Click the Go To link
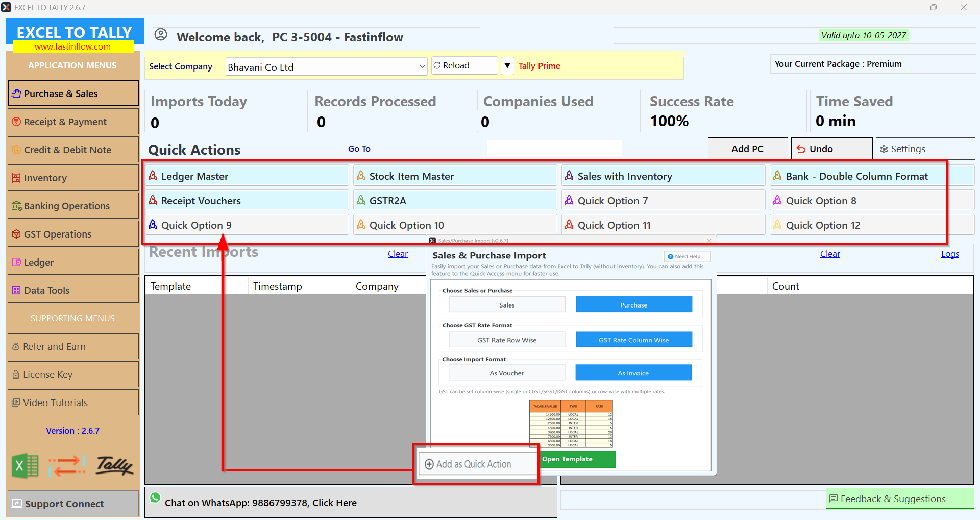This screenshot has height=520, width=980. tap(359, 149)
